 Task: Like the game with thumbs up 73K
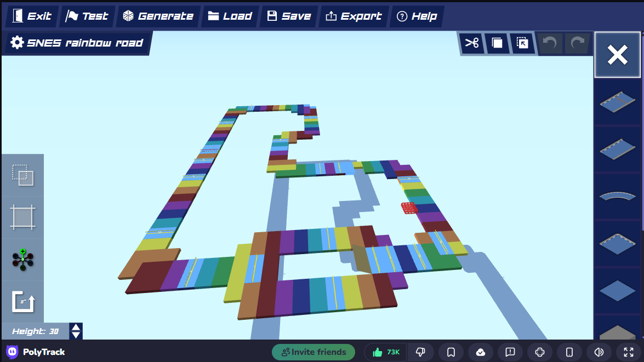386,352
